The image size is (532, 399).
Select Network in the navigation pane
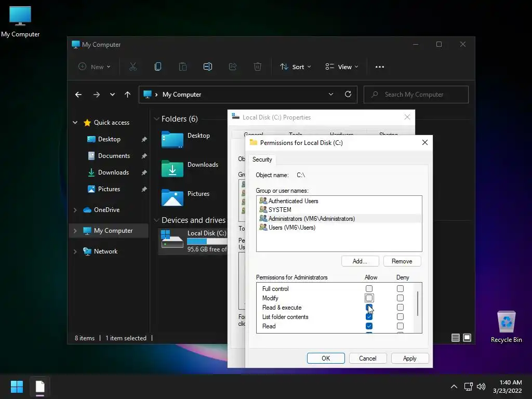(x=105, y=251)
